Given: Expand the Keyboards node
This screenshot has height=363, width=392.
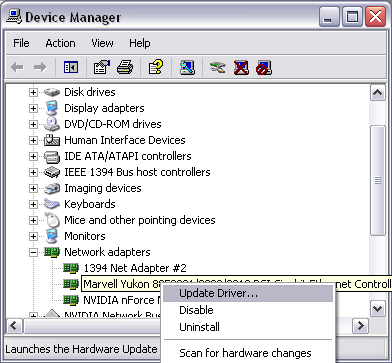Looking at the screenshot, I should [x=33, y=204].
